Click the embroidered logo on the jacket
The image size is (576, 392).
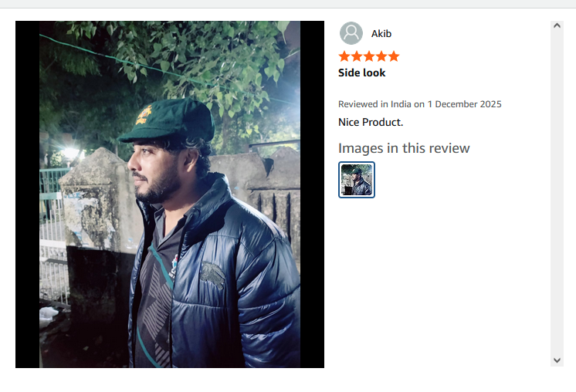tap(212, 275)
